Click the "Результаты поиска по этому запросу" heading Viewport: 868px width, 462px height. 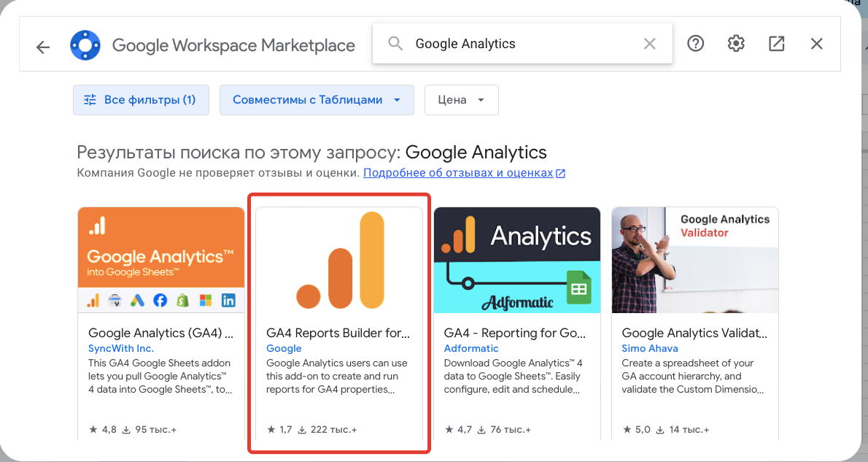pos(239,153)
